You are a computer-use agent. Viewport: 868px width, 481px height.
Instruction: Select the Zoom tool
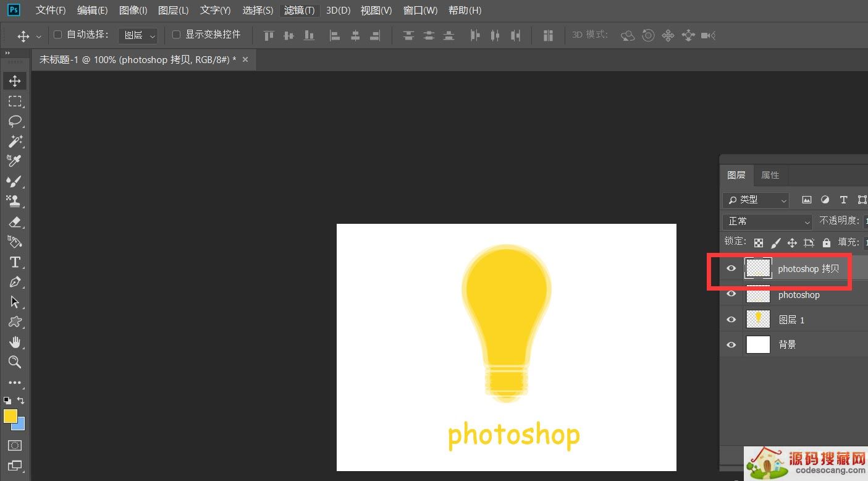click(x=15, y=362)
